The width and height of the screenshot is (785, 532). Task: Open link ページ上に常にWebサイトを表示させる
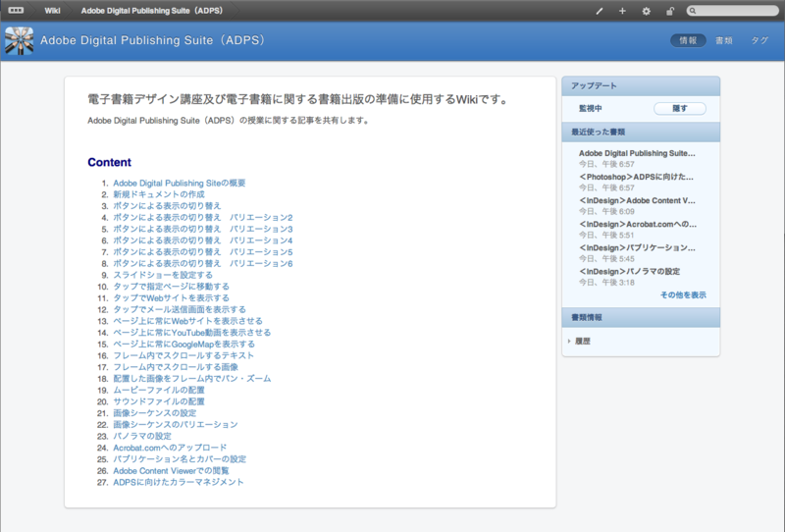tap(187, 321)
